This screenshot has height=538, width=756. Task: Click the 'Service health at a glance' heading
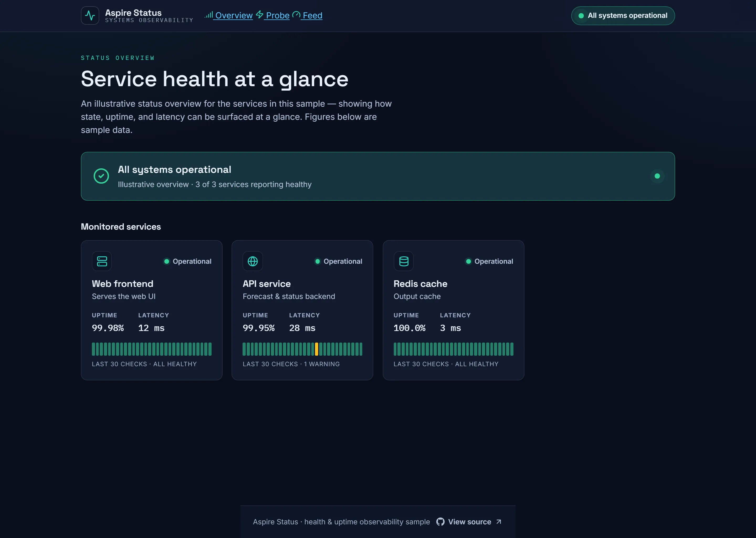(x=215, y=80)
